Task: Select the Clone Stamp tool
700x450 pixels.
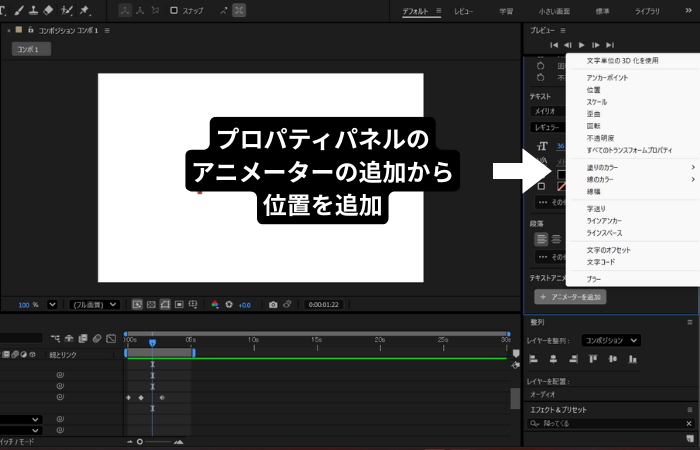Action: (33, 11)
